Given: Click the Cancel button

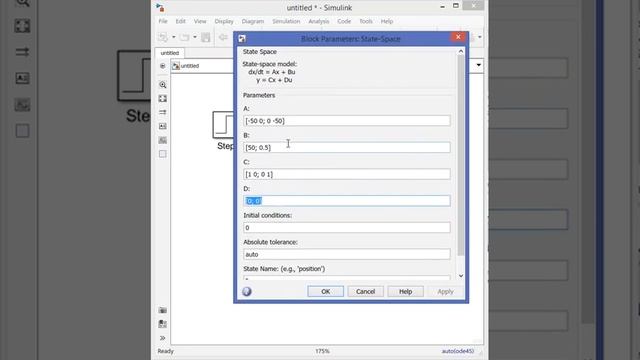Looking at the screenshot, I should coord(365,291).
